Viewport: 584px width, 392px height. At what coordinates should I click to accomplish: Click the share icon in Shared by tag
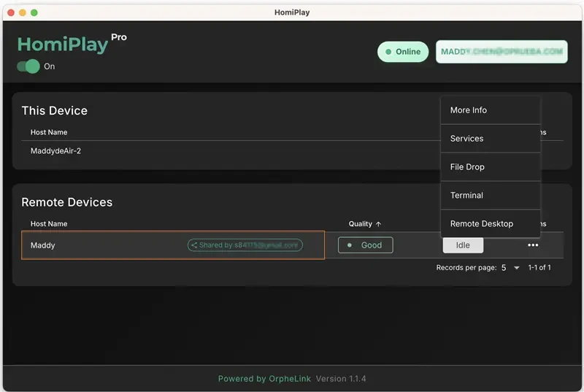[x=193, y=245]
